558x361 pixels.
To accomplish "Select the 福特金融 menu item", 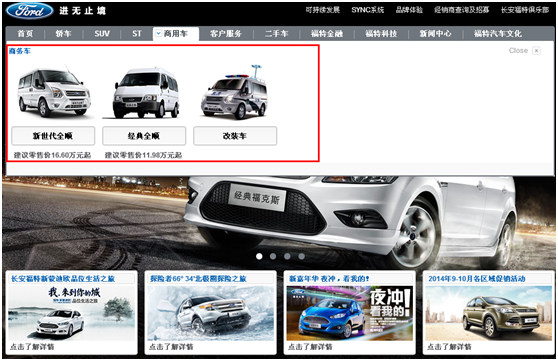I will [327, 34].
